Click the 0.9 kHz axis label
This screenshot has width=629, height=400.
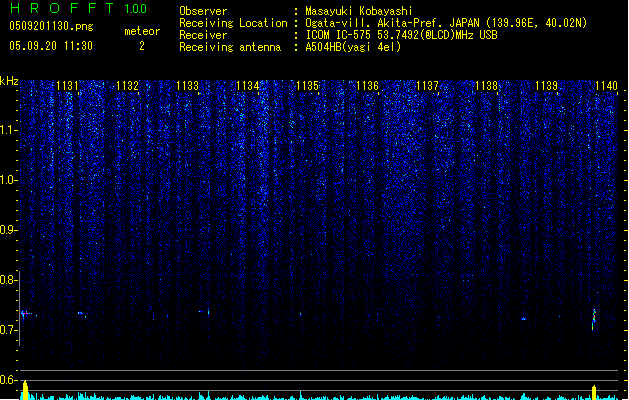[9, 230]
